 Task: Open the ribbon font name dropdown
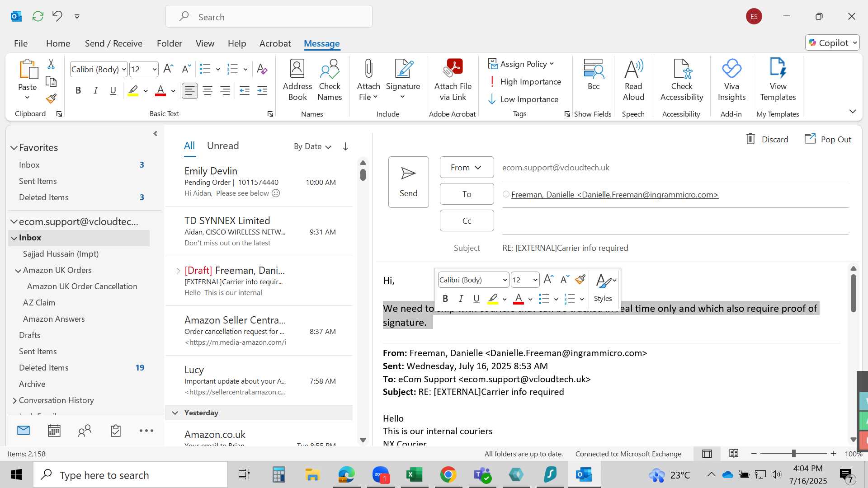(x=124, y=70)
